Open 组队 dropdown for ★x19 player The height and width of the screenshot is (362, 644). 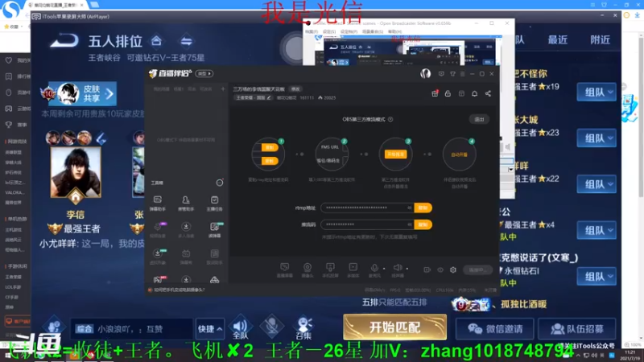[x=597, y=93]
